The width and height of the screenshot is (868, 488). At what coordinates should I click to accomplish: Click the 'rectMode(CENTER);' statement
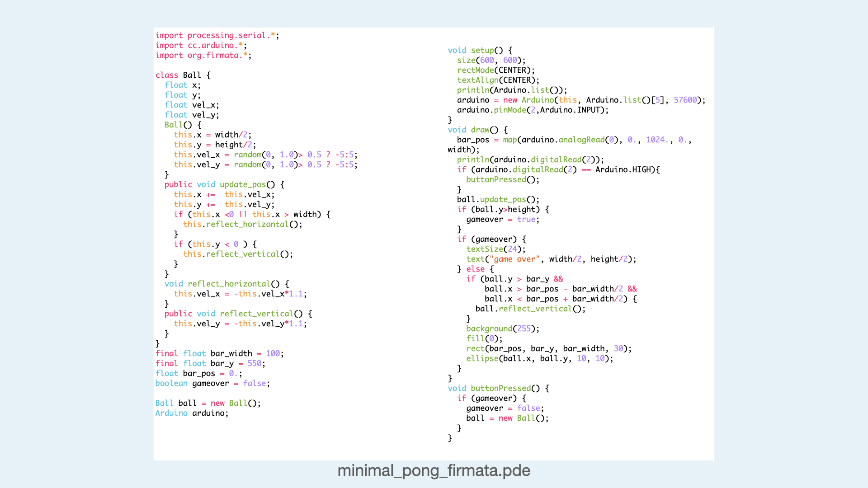coord(495,70)
